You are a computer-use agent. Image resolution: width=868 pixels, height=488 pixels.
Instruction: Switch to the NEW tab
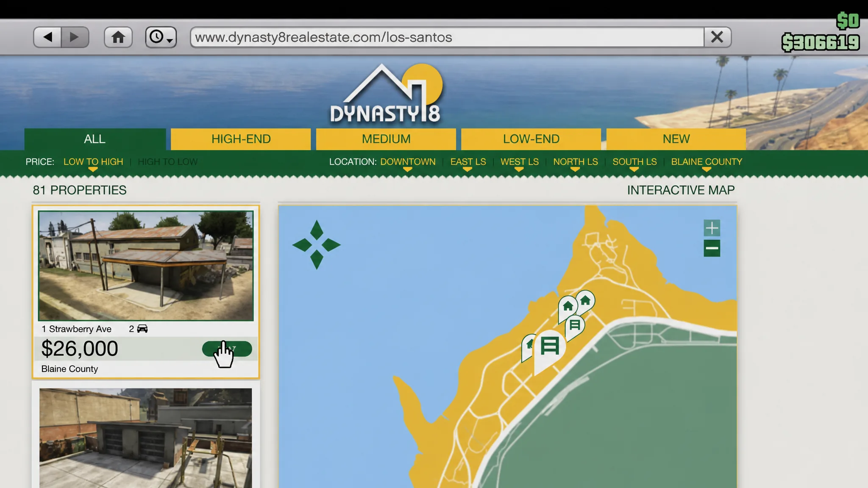(676, 139)
